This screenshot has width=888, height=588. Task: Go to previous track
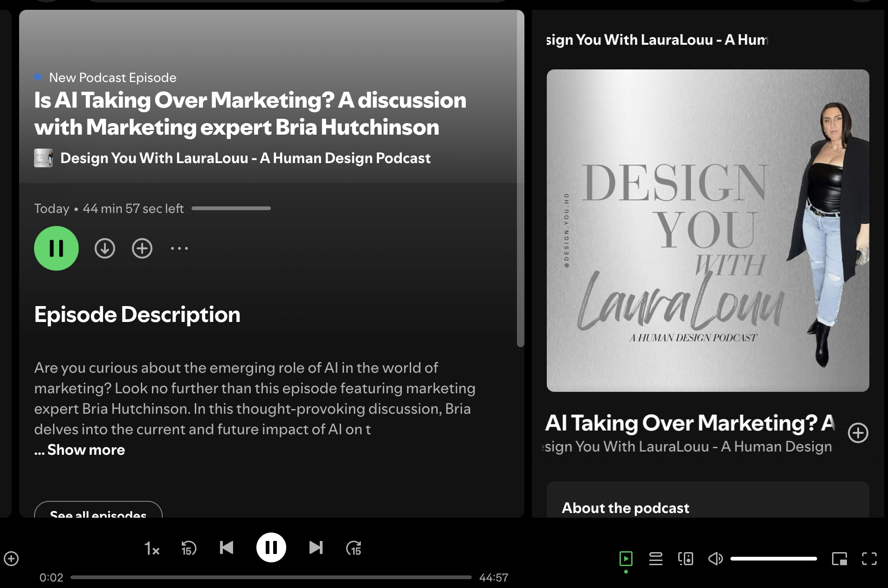227,547
